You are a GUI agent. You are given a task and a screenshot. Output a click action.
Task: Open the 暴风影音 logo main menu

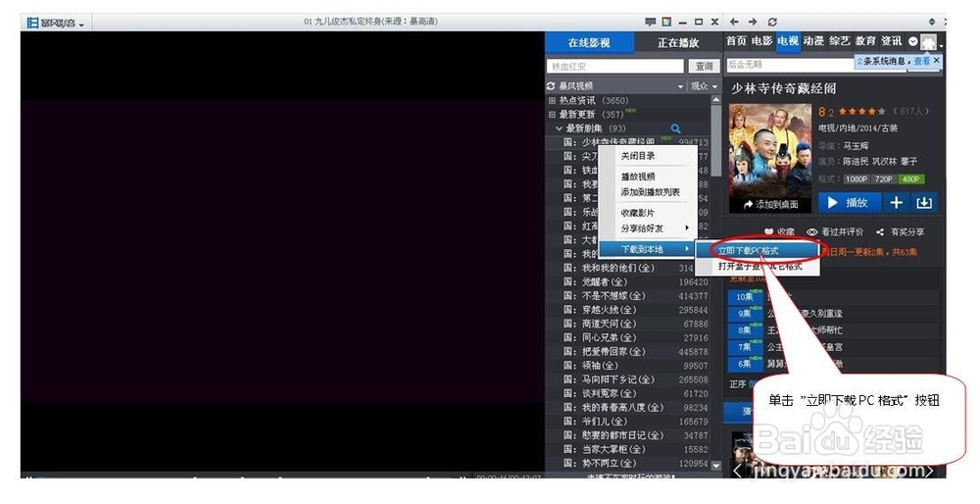pos(56,24)
